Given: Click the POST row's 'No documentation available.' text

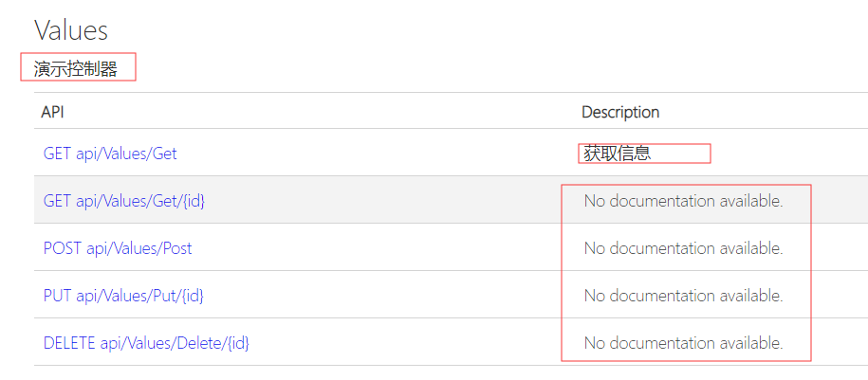Looking at the screenshot, I should tap(683, 248).
